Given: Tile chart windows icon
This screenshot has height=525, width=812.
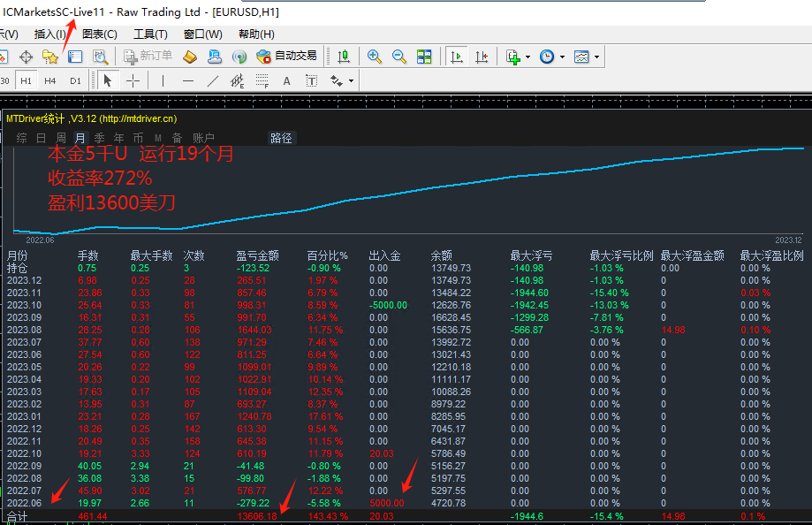Looking at the screenshot, I should tap(424, 57).
